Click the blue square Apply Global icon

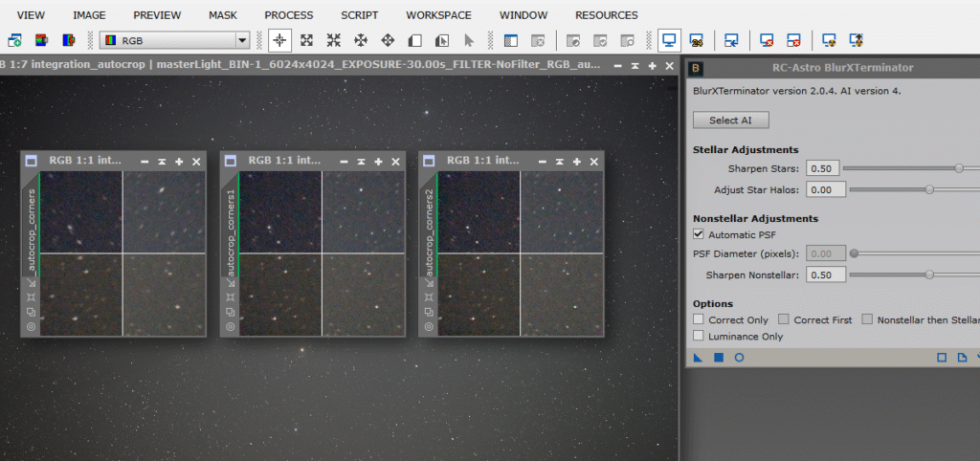(718, 358)
